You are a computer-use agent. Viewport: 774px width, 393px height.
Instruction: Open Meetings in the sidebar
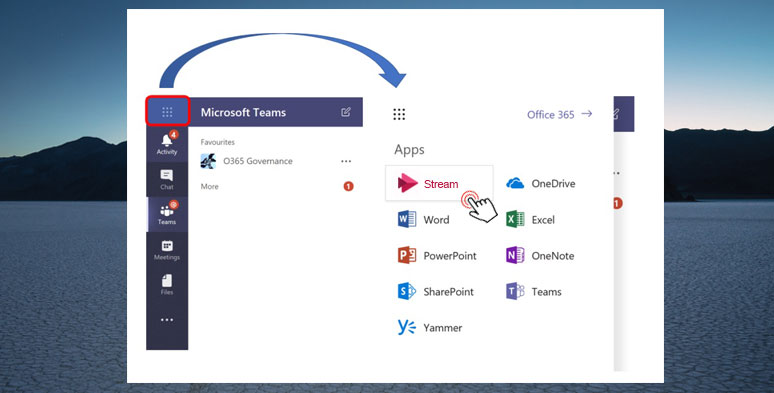tap(167, 250)
